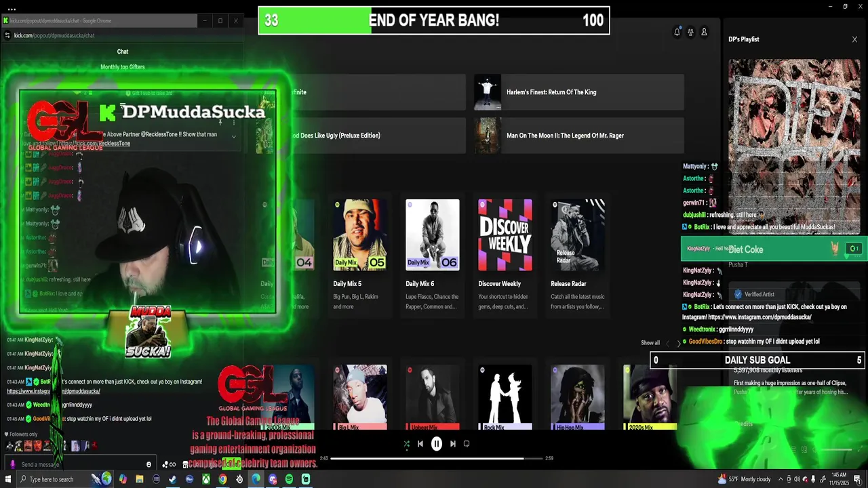
Task: Open the taskbar clock showing 1:45 AM
Action: 838,479
